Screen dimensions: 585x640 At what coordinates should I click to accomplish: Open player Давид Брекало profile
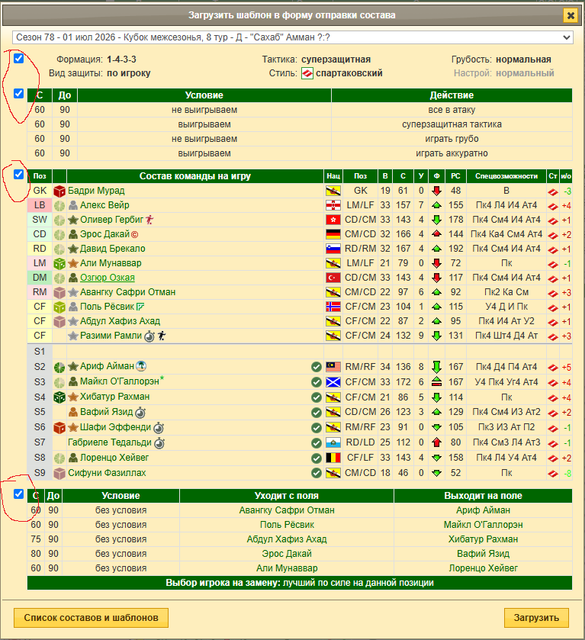112,249
